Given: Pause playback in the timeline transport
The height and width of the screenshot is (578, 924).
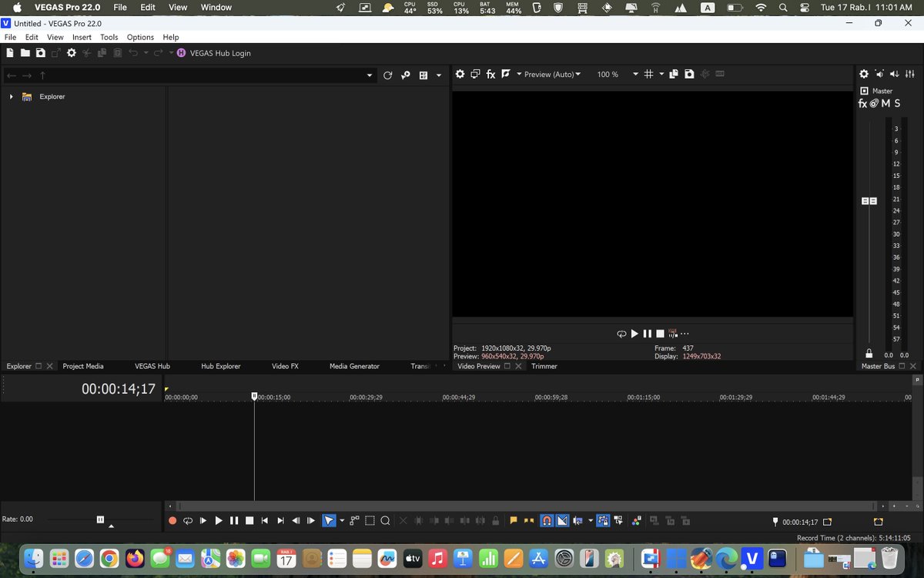Looking at the screenshot, I should [234, 521].
